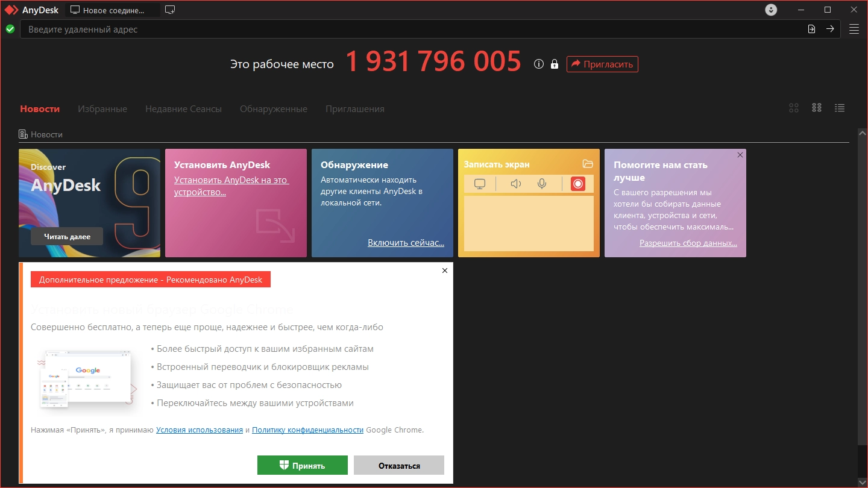The image size is (868, 488).
Task: Open a new tab with the monitor-plus icon
Action: [x=170, y=10]
